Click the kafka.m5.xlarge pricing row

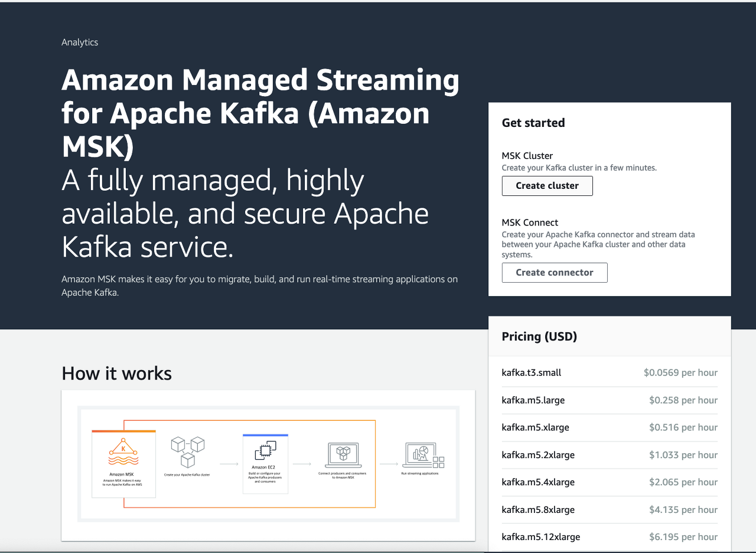610,427
